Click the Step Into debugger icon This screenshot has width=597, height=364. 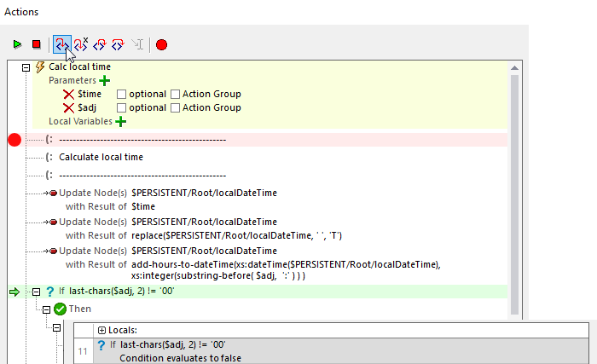pyautogui.click(x=61, y=44)
